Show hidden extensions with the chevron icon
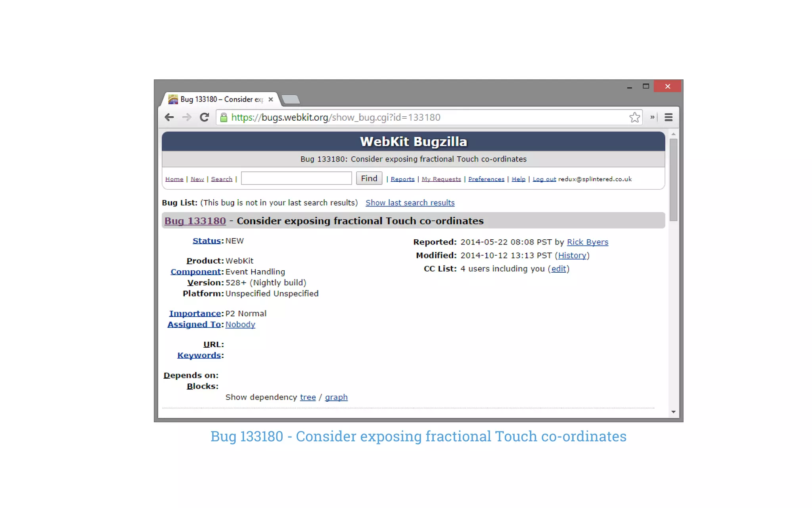812x508 pixels. [x=652, y=117]
